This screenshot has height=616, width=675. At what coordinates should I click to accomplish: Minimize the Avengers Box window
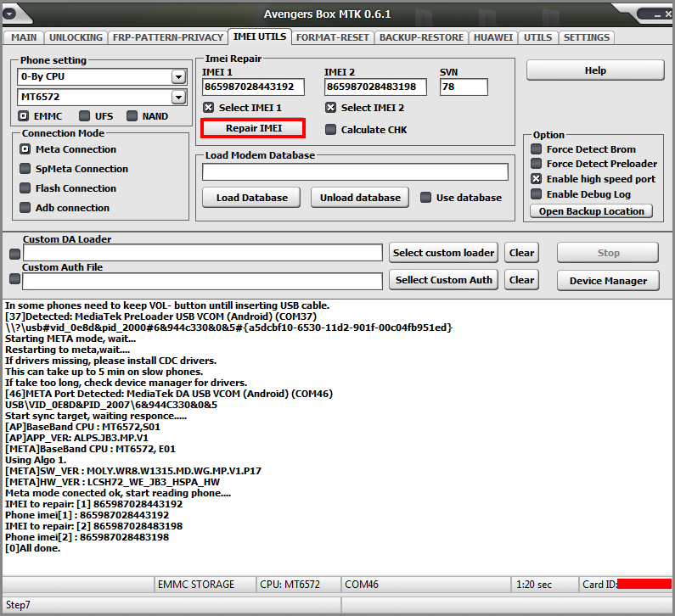657,14
